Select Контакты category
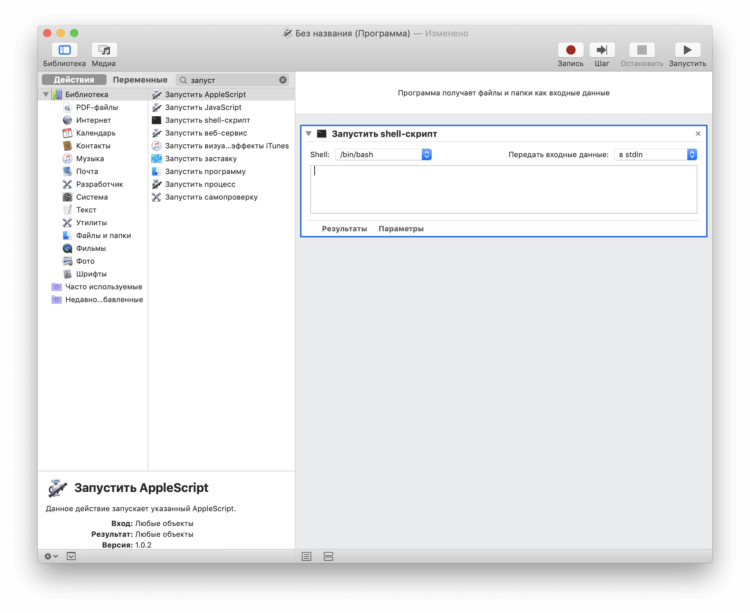750x613 pixels. coord(93,146)
